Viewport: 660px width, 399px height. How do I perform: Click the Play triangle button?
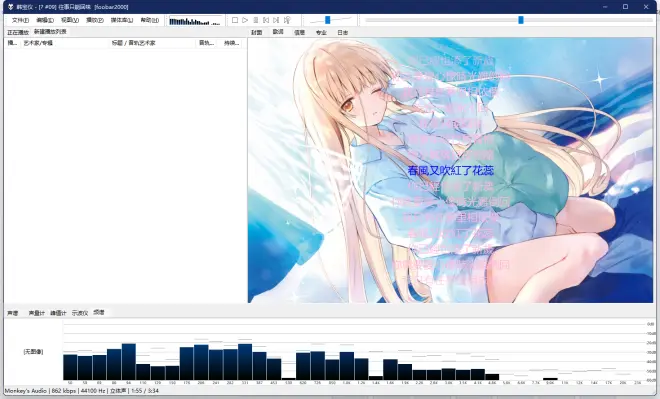tap(245, 20)
